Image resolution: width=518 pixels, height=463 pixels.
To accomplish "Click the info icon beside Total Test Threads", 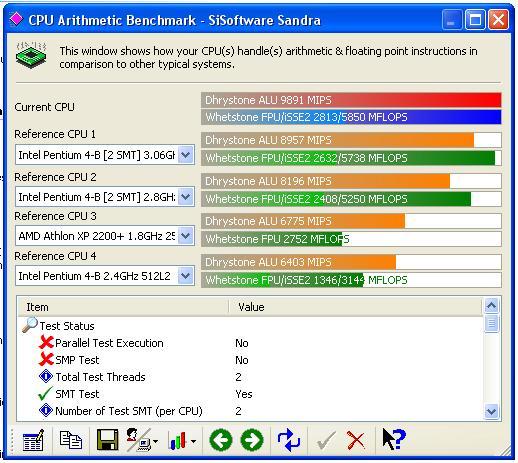I will (x=46, y=376).
